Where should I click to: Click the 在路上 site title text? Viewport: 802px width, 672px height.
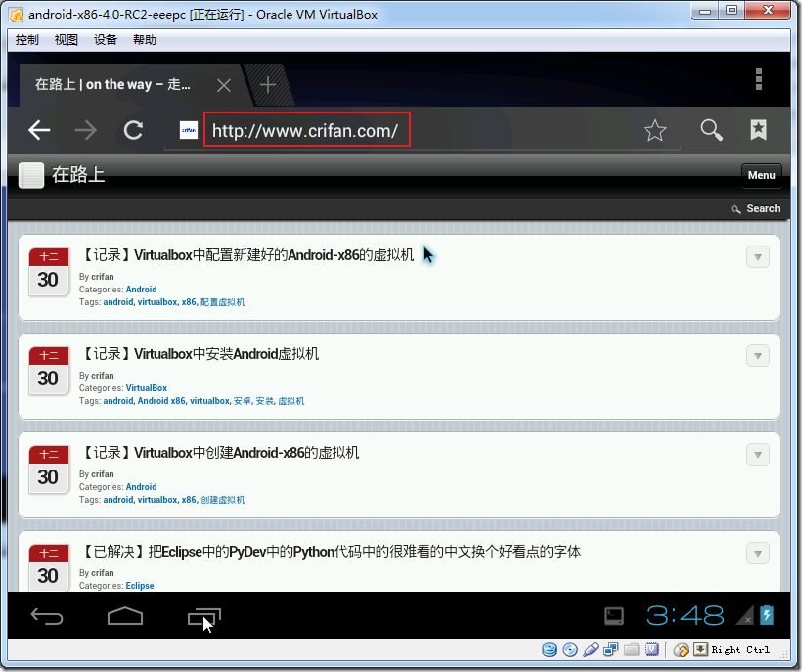(x=78, y=175)
